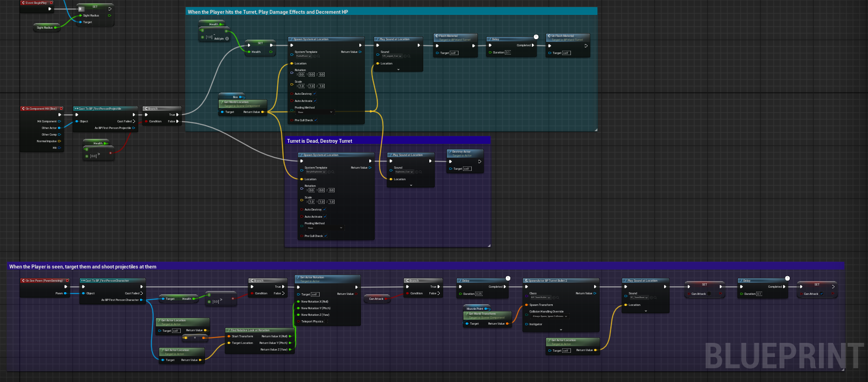Click the clock icon on the Delay before Un Flash Material
This screenshot has height=382, width=868.
[536, 37]
